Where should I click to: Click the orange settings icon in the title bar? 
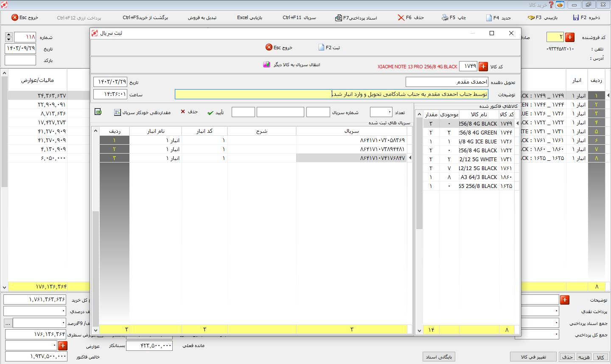coord(560,5)
